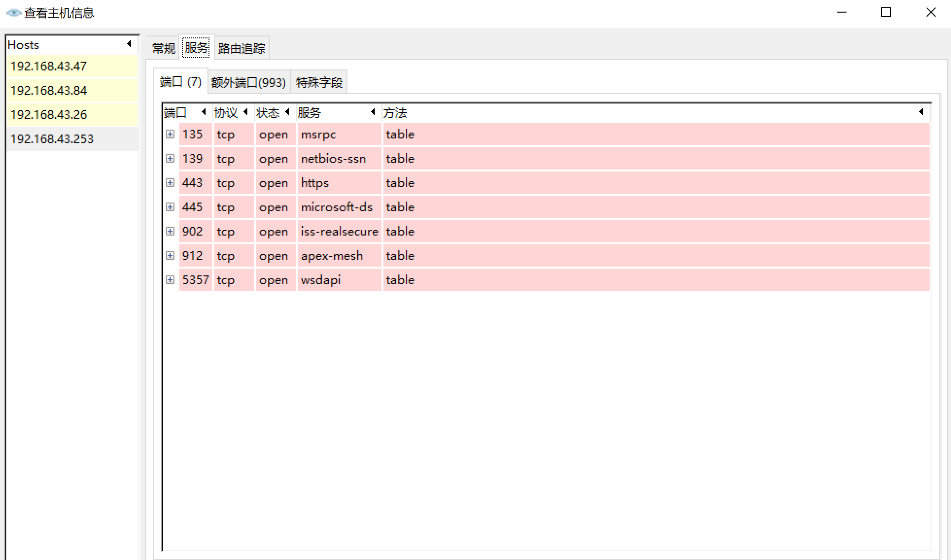Switch to the 常规 tab

point(163,49)
